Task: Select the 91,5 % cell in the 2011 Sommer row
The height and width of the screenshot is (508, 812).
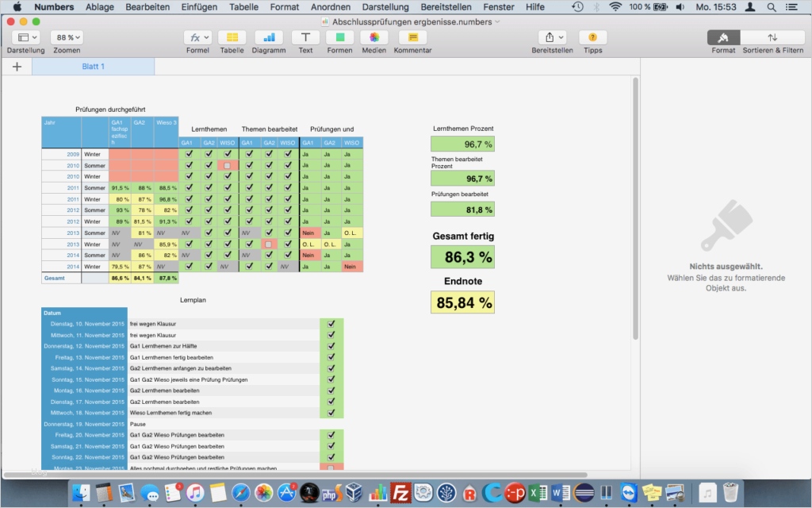Action: (120, 187)
